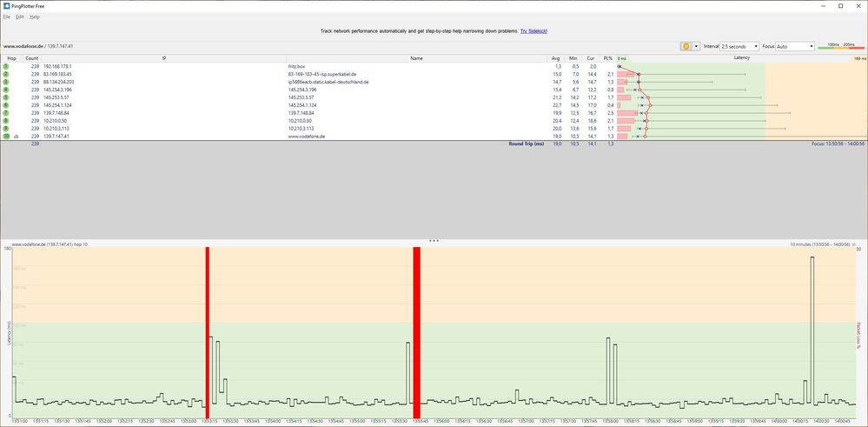Screen dimensions: 868x427
Task: Click the PL% column header
Action: point(608,58)
